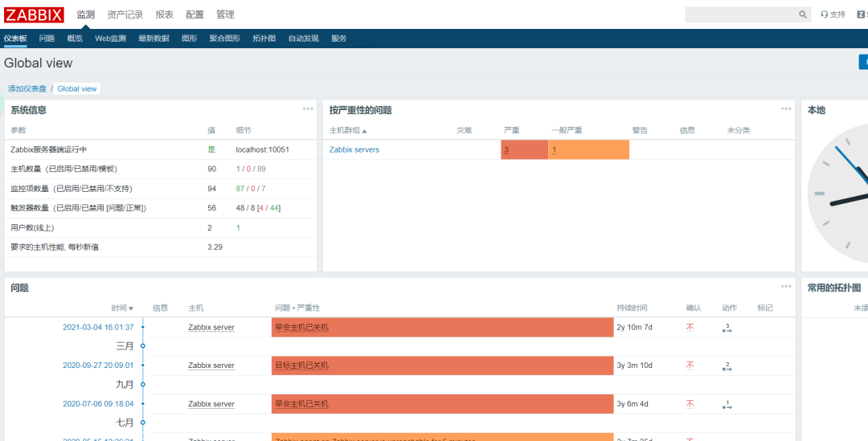Open the 监测 top menu
Image resolution: width=868 pixels, height=441 pixels.
[x=86, y=15]
